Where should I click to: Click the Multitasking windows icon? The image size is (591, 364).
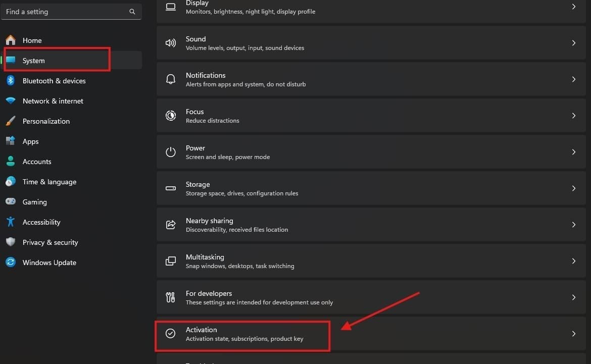pos(171,261)
